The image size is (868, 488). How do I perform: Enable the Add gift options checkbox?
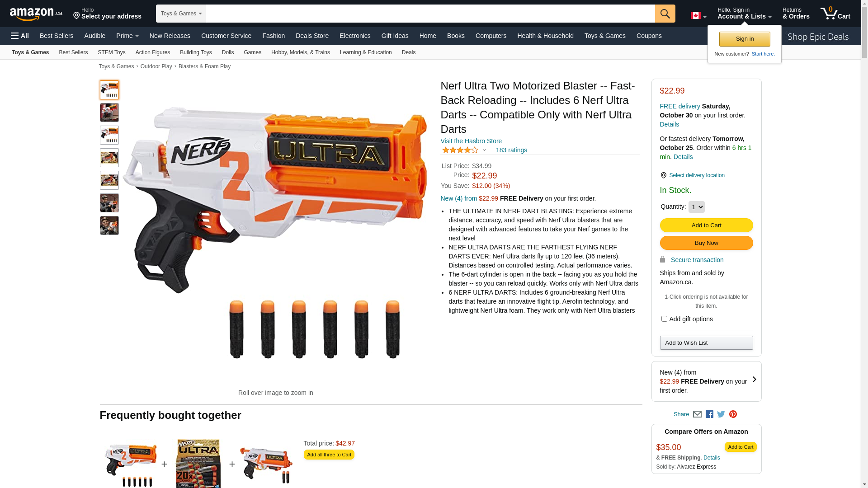click(x=664, y=319)
